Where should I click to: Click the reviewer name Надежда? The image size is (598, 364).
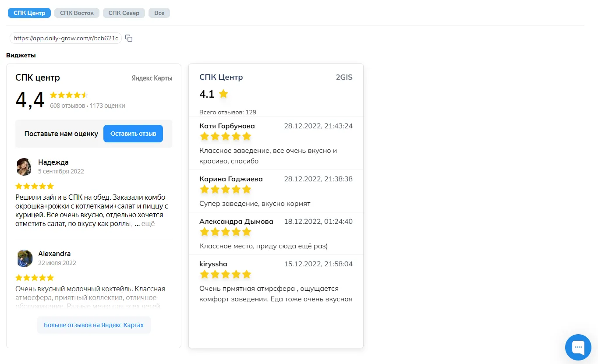pyautogui.click(x=53, y=162)
